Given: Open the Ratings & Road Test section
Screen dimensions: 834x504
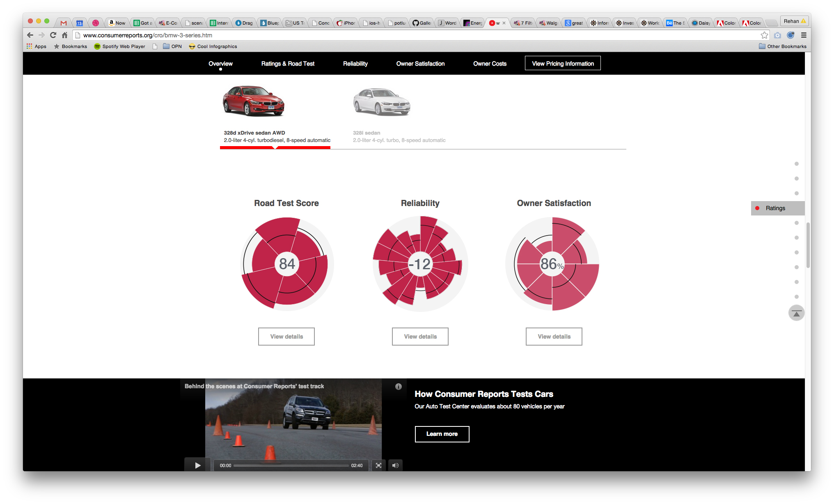Looking at the screenshot, I should click(x=288, y=64).
